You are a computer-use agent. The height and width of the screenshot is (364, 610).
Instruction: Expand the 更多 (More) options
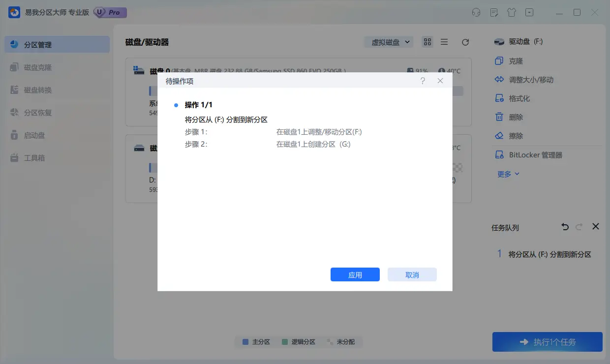507,174
